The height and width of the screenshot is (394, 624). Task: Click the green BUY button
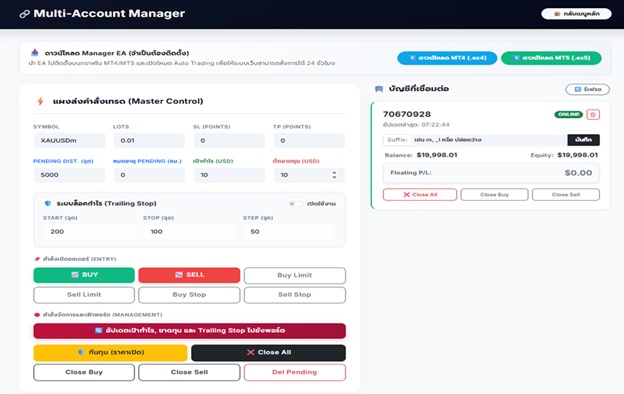84,275
